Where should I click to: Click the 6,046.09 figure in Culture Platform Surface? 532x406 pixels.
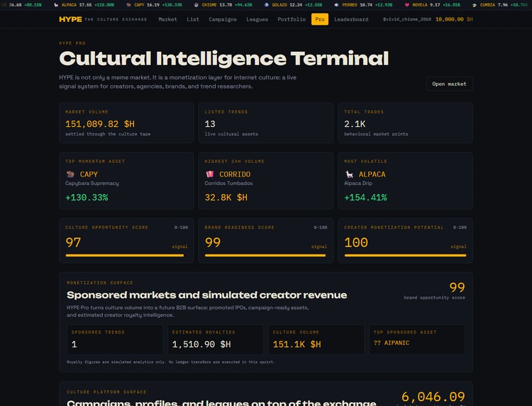coord(433,397)
